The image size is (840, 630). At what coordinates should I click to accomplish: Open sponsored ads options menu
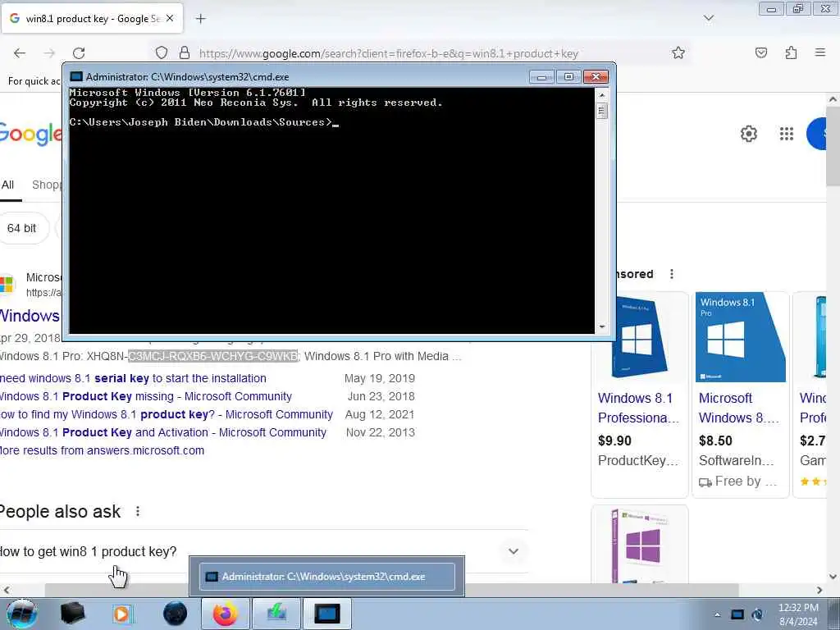(x=671, y=274)
